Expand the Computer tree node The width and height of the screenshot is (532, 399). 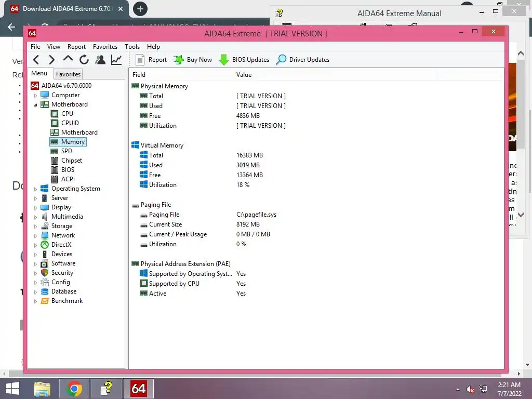[35, 96]
